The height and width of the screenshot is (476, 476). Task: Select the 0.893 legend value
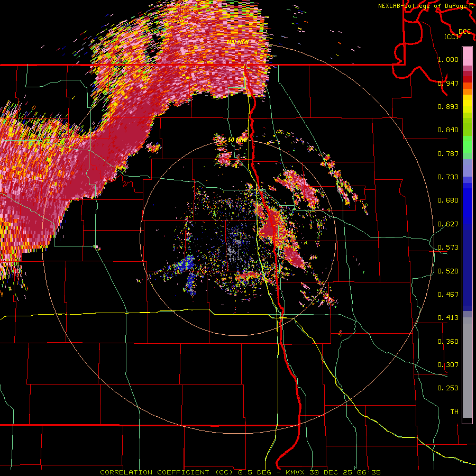point(448,106)
